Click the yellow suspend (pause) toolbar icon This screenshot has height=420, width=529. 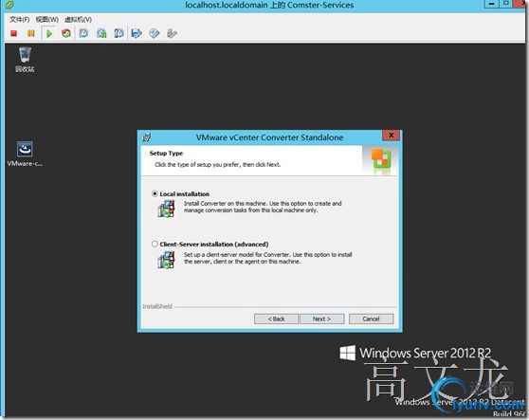coord(31,33)
